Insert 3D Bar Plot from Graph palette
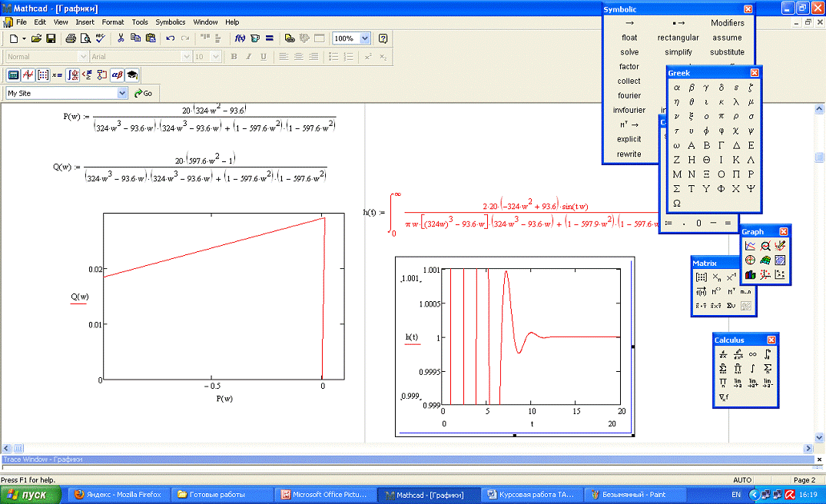The height and width of the screenshot is (504, 826). click(751, 275)
